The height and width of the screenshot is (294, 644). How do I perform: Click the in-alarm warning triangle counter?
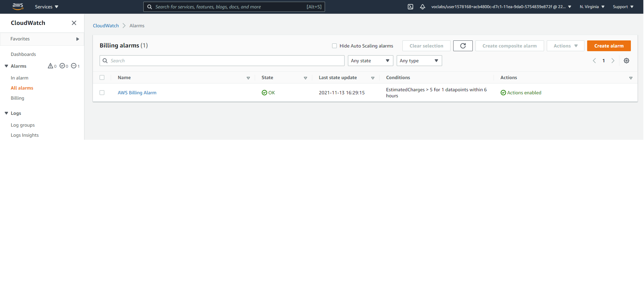click(52, 66)
